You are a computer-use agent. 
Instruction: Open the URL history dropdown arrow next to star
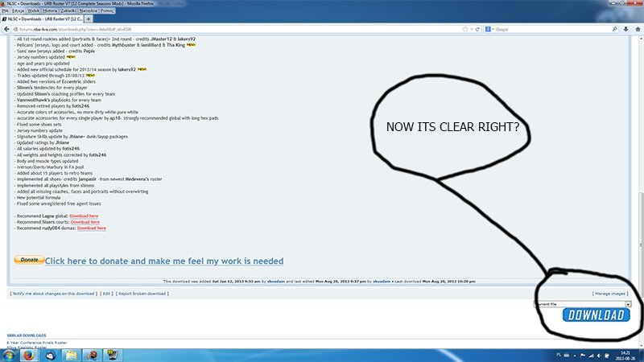[x=472, y=29]
